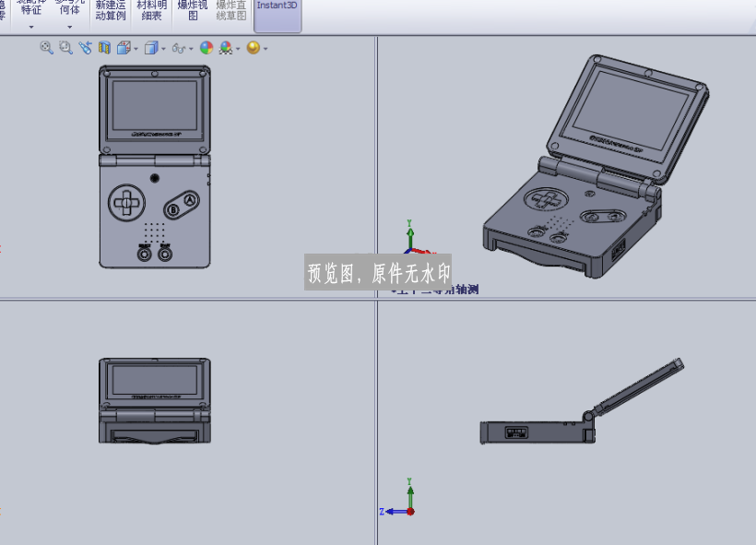Image resolution: width=756 pixels, height=545 pixels.
Task: Click the View Orientation cube icon
Action: coord(124,47)
